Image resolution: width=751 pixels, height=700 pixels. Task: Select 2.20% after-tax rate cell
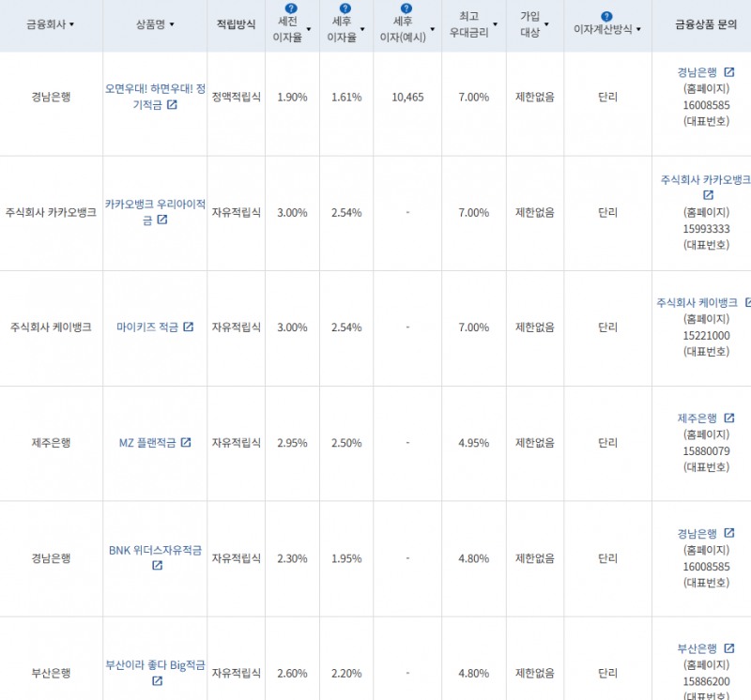(346, 673)
